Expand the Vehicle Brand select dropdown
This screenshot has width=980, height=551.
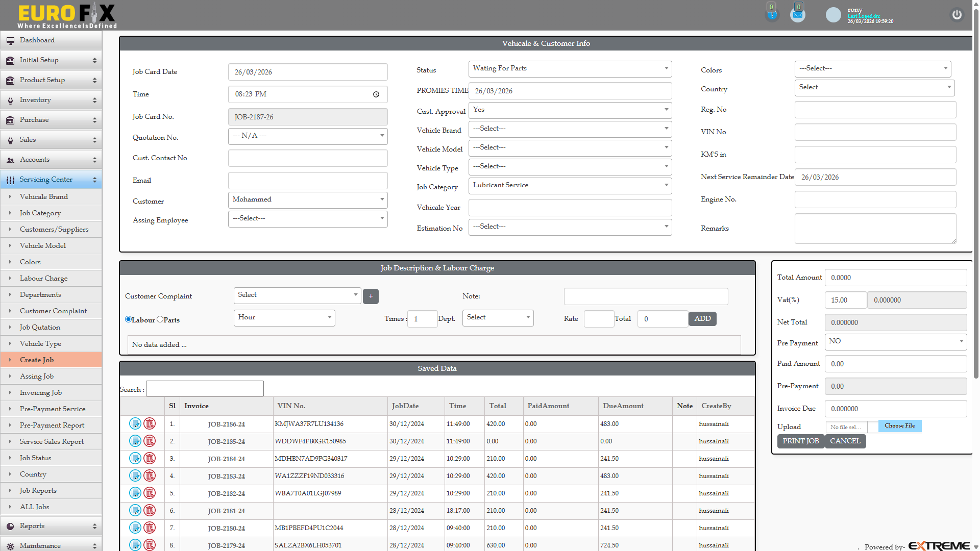pos(570,129)
